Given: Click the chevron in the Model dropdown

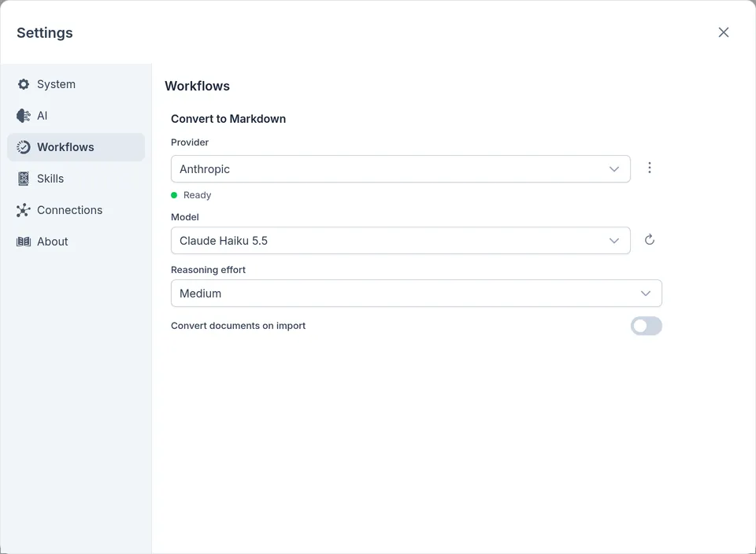Looking at the screenshot, I should pyautogui.click(x=613, y=241).
